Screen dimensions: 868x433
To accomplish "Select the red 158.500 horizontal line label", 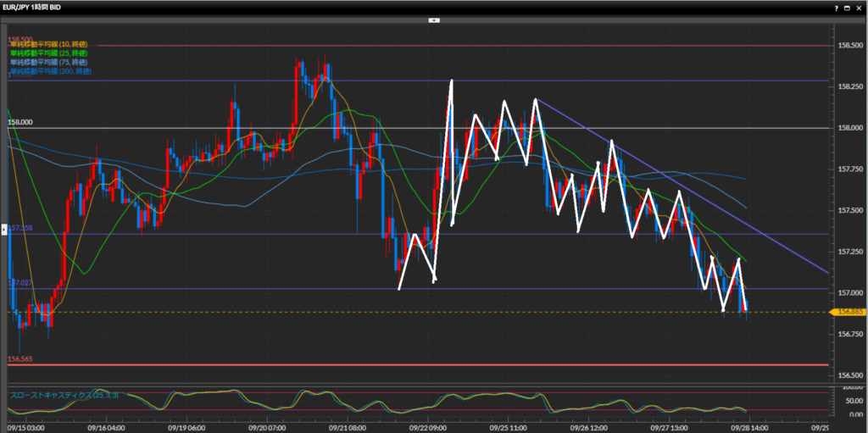I will pyautogui.click(x=20, y=39).
